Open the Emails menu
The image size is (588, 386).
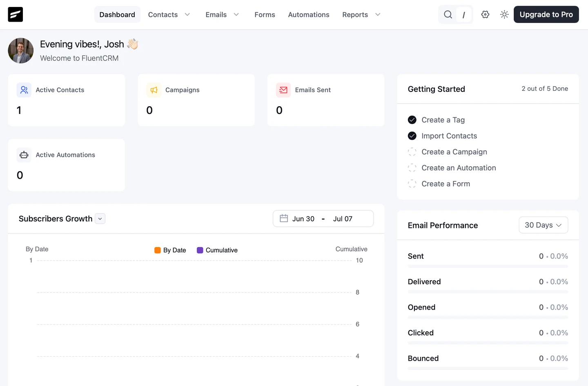tap(216, 15)
